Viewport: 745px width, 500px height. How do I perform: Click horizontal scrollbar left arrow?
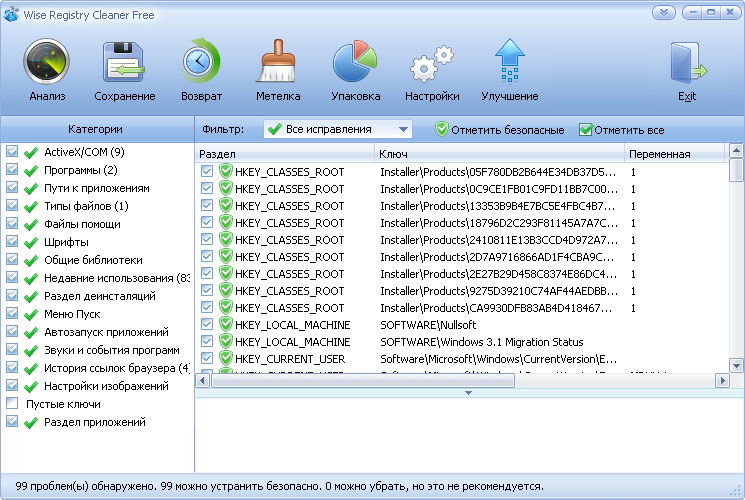(x=202, y=380)
